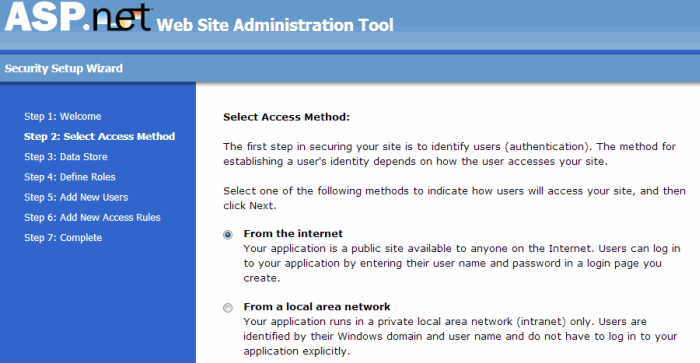
Task: Click the 'Web Site Administration Tool' title
Action: click(275, 25)
